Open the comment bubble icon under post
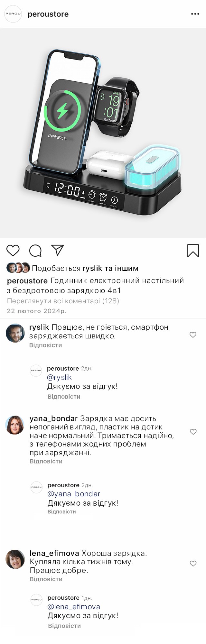This screenshot has height=644, width=206. coord(35,251)
